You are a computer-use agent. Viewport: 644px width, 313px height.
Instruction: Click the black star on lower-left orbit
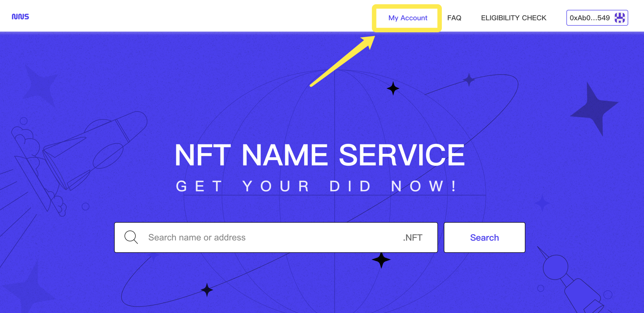(x=207, y=290)
